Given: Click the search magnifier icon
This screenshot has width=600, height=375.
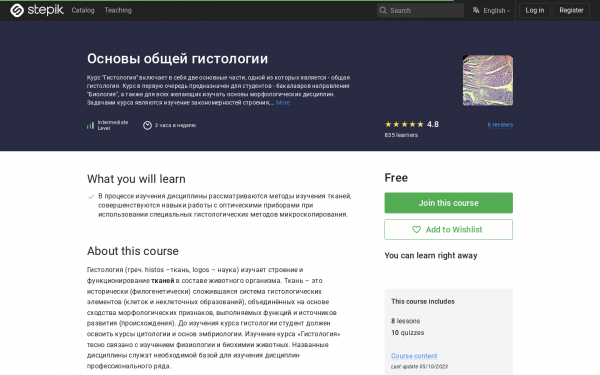Looking at the screenshot, I should (x=383, y=10).
